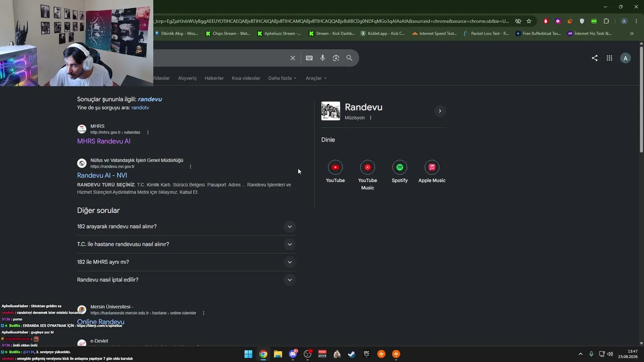Listen on Apple Music
The image size is (644, 362).
pos(432,171)
